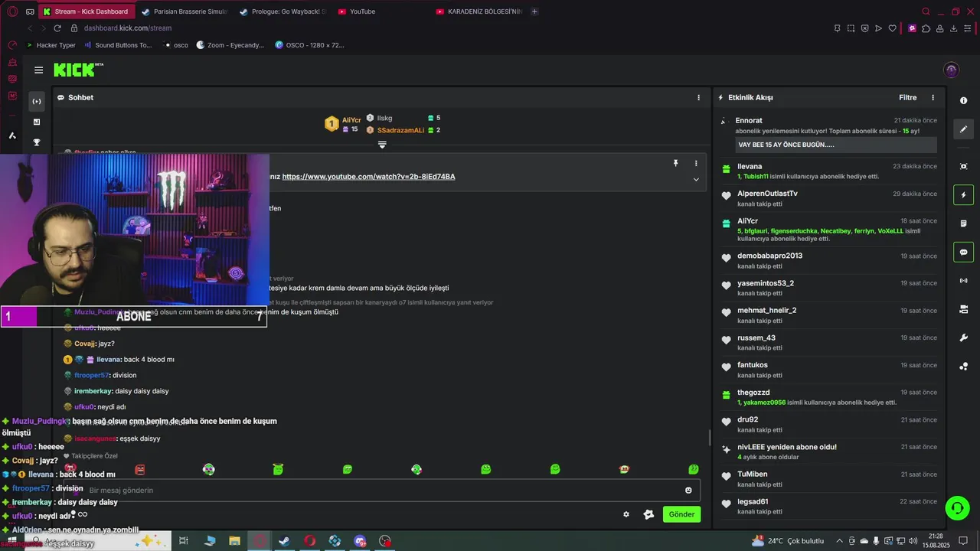Open the browser extensions puzzle icon
This screenshot has width=980, height=551.
pos(926,28)
